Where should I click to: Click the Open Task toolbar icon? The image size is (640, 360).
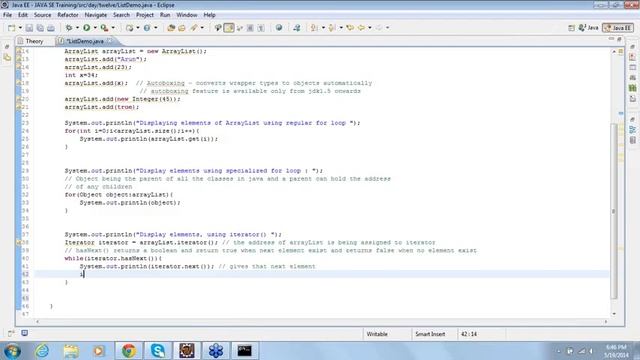[x=182, y=28]
